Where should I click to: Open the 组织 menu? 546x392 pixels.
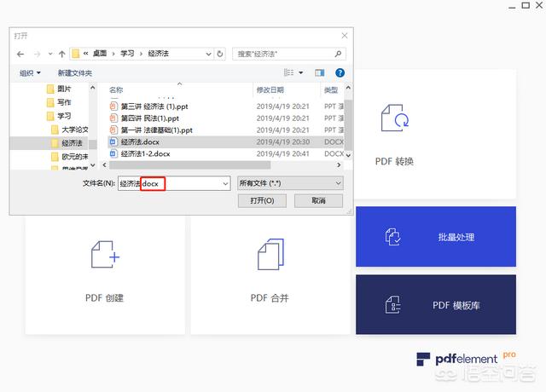(30, 73)
